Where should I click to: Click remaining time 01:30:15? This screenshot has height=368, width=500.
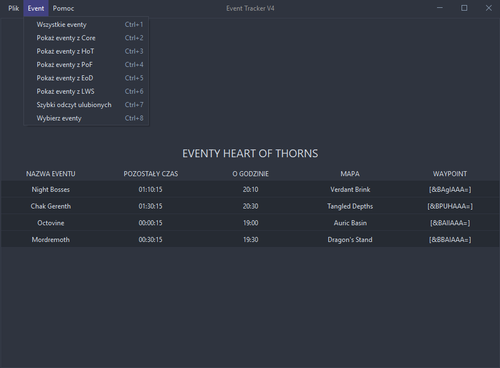(150, 206)
